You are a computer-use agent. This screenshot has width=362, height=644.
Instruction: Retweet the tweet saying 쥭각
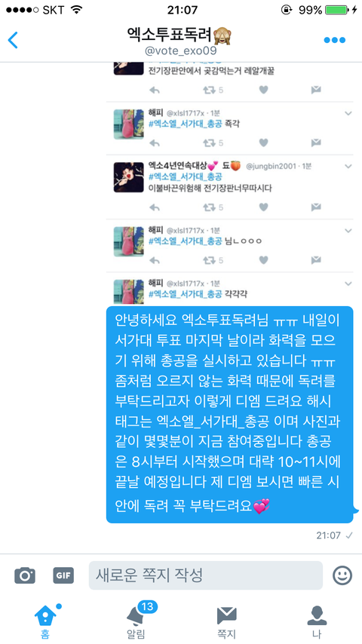213,143
